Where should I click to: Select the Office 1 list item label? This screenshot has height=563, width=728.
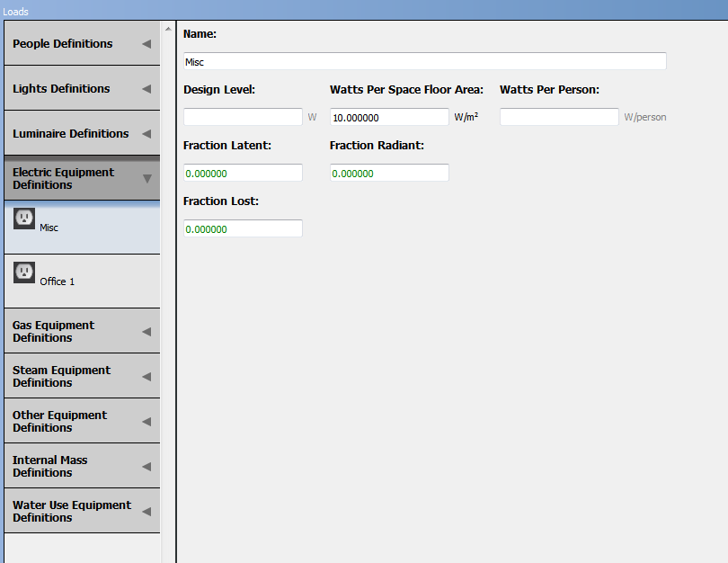[58, 281]
